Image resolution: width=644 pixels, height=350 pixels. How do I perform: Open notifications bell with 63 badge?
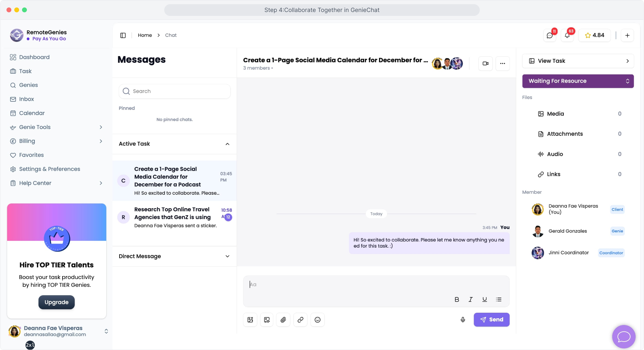click(x=567, y=35)
